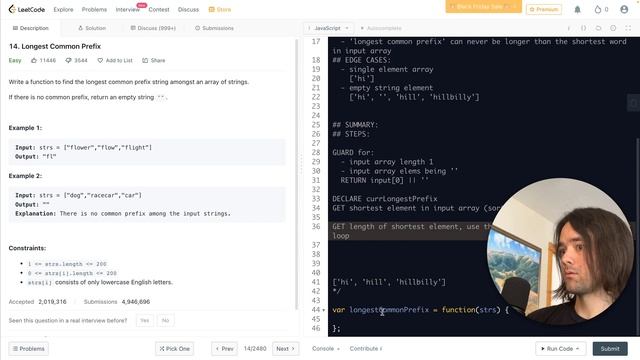Click the description panel scrollbar
Viewport: 640px width, 360px height.
[297, 174]
